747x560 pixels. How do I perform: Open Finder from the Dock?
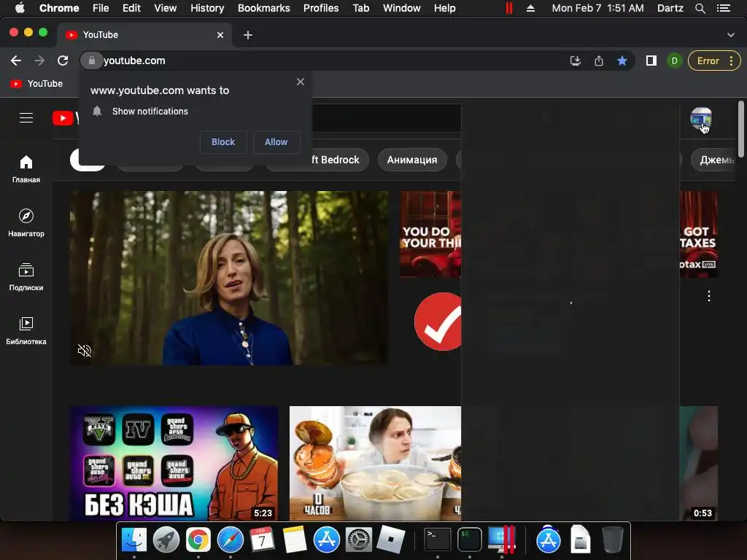point(134,540)
